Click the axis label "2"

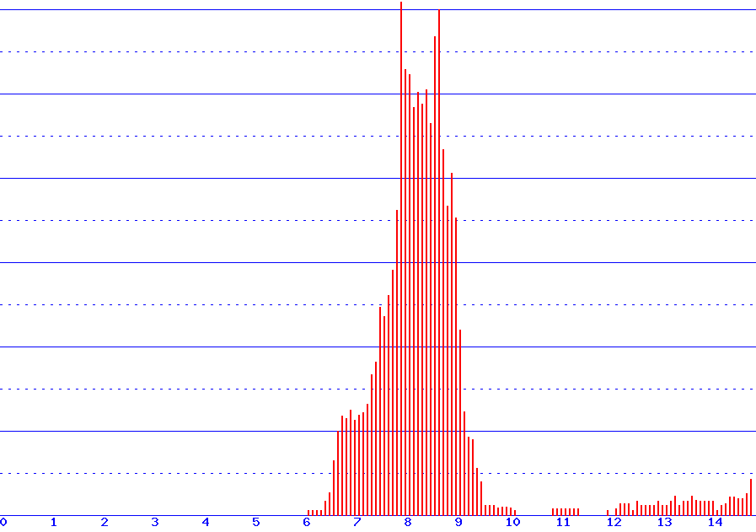(105, 522)
